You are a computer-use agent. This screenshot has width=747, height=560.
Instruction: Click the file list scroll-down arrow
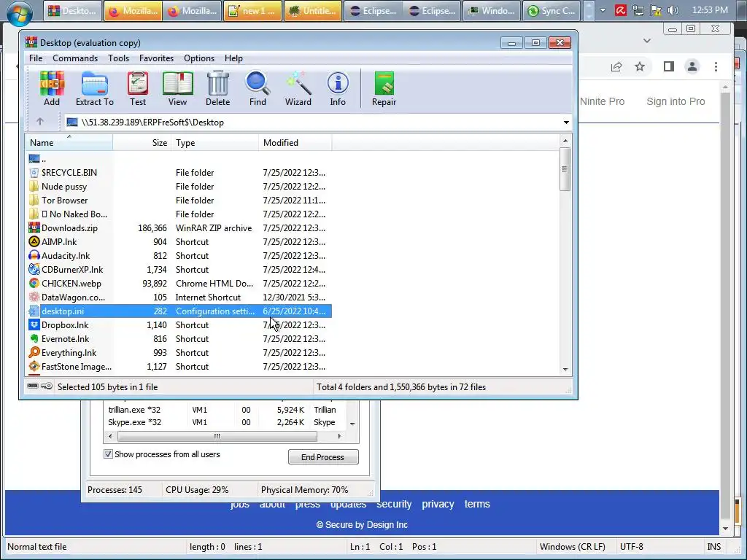[565, 369]
